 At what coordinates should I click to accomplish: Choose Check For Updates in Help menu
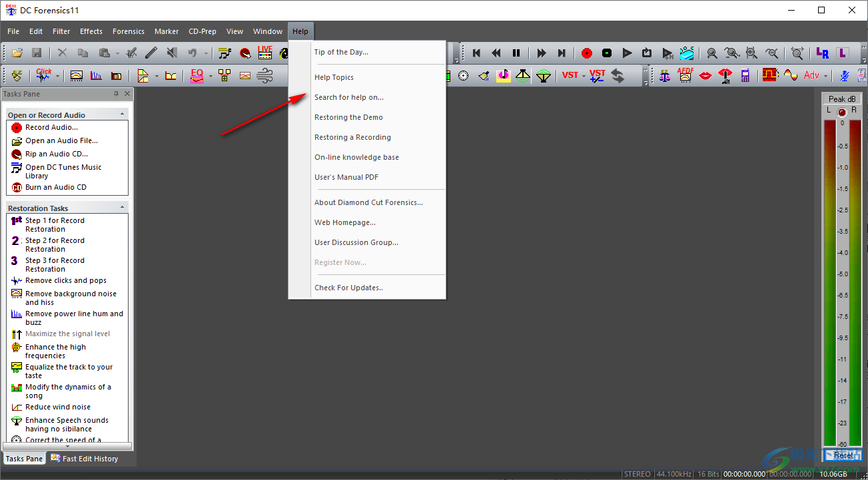(348, 288)
